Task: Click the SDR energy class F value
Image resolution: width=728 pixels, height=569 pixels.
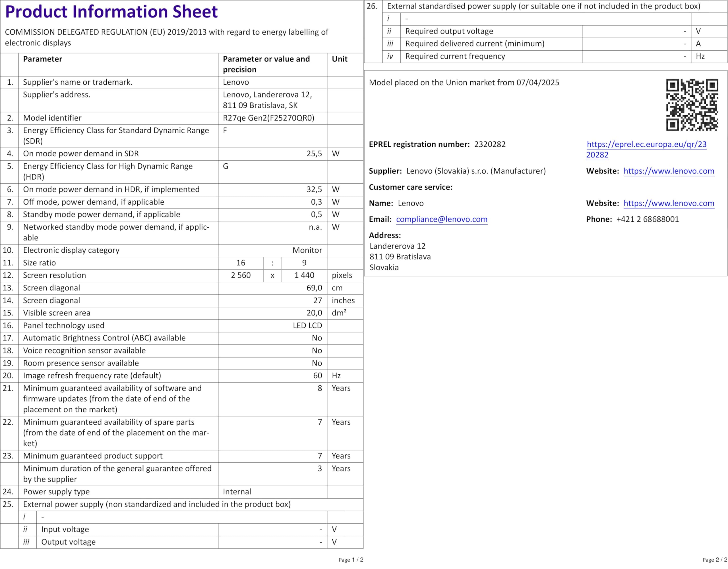Action: [x=225, y=130]
